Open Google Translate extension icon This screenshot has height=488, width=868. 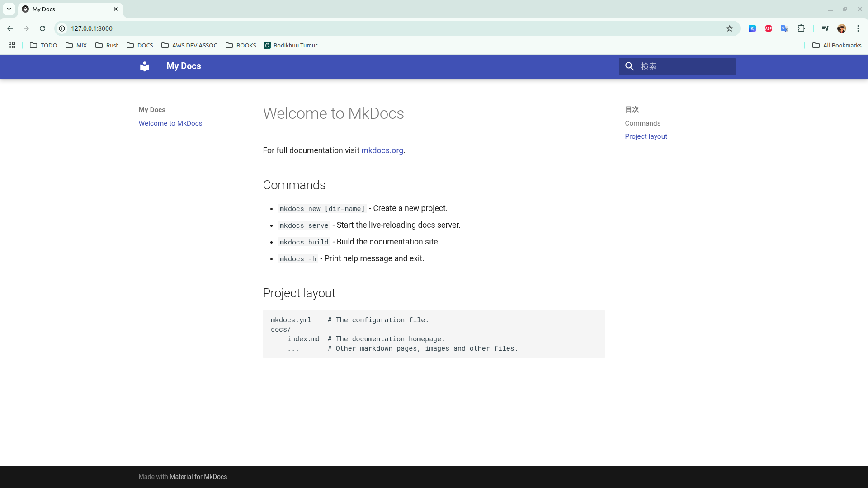785,28
